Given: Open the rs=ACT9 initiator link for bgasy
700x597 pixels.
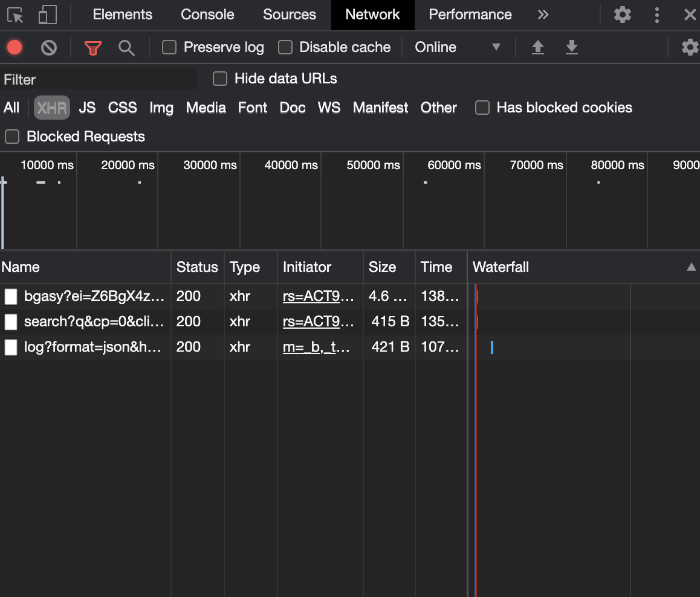Looking at the screenshot, I should click(x=318, y=296).
